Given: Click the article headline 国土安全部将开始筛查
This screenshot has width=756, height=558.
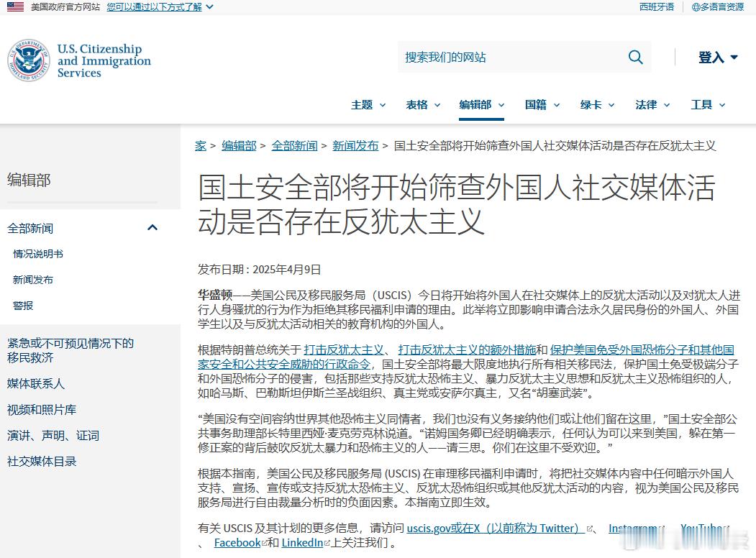Looking at the screenshot, I should (457, 204).
